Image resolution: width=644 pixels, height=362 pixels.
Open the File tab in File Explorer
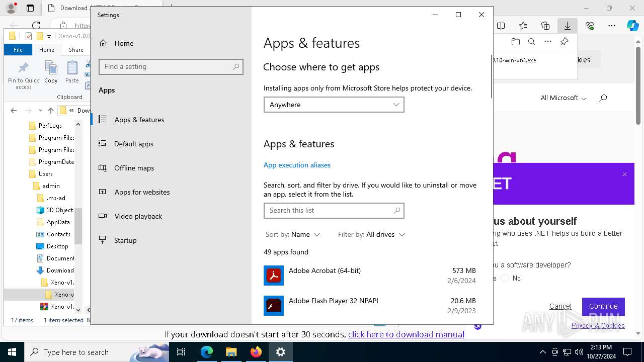tap(18, 50)
